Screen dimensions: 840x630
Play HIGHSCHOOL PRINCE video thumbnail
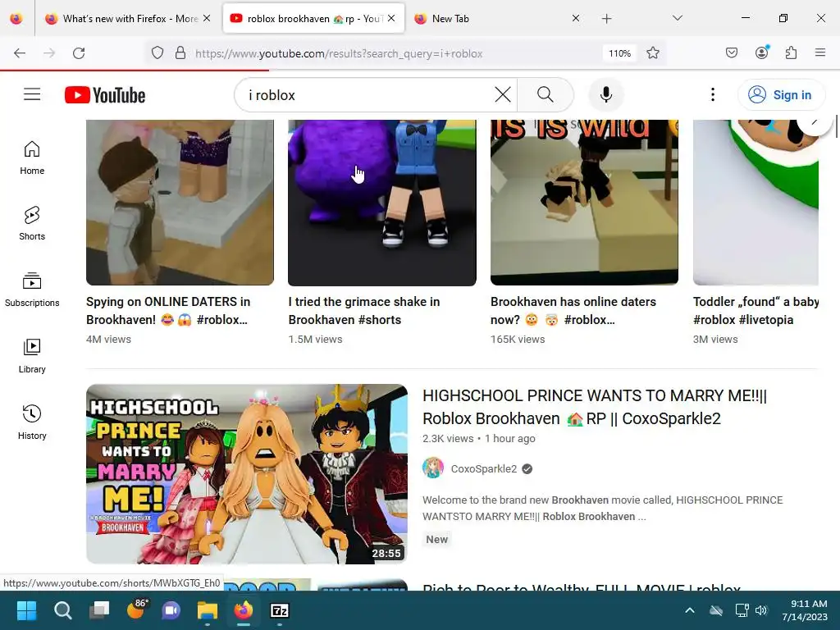247,473
